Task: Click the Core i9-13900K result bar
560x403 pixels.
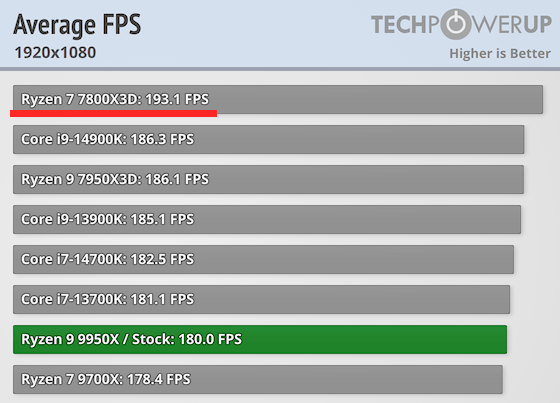Action: 267,219
